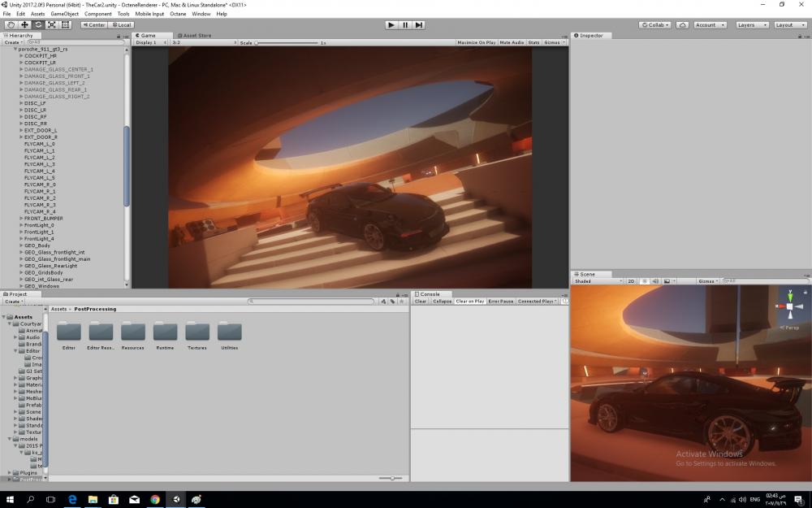This screenshot has height=508, width=812.
Task: Switch Scene view to 2D mode
Action: [631, 281]
